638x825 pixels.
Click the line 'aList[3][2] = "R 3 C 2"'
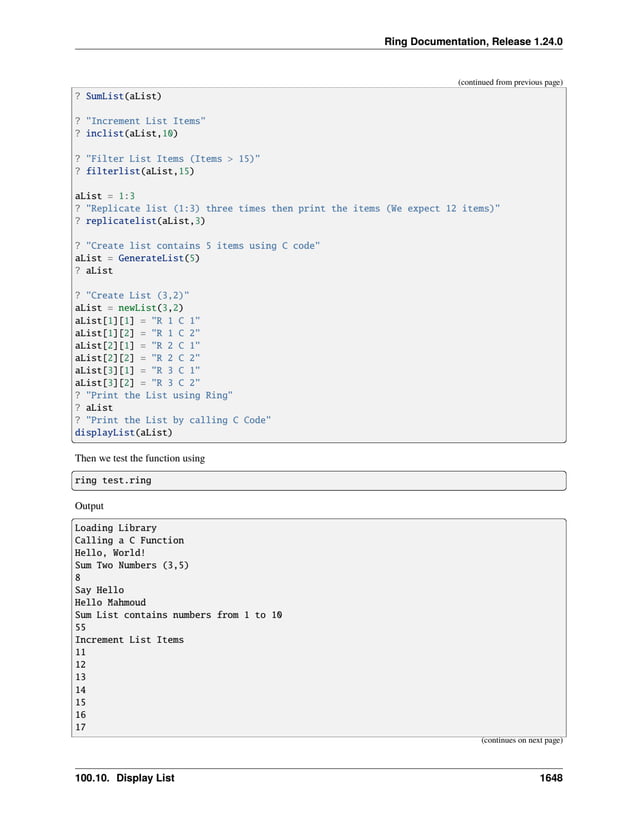[x=137, y=383]
